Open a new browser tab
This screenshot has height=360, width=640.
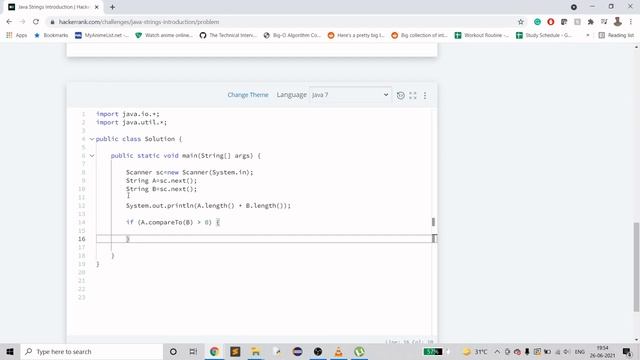pyautogui.click(x=112, y=7)
